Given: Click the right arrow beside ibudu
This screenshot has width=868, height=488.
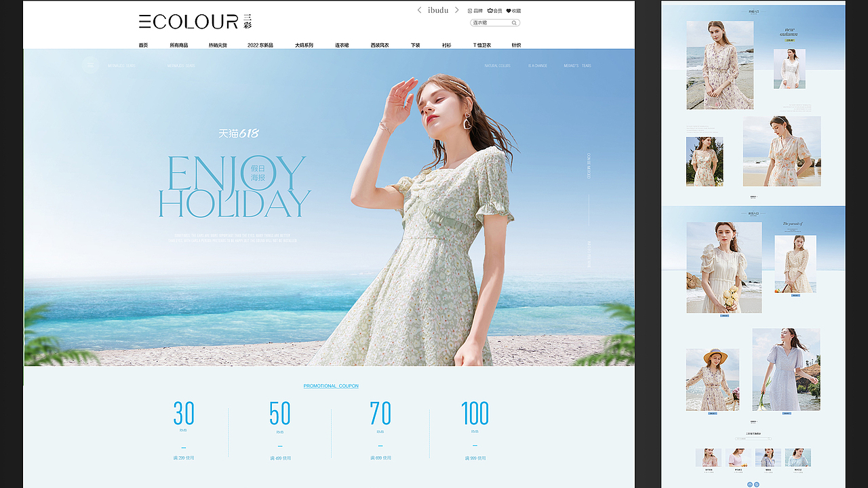Looking at the screenshot, I should point(457,10).
